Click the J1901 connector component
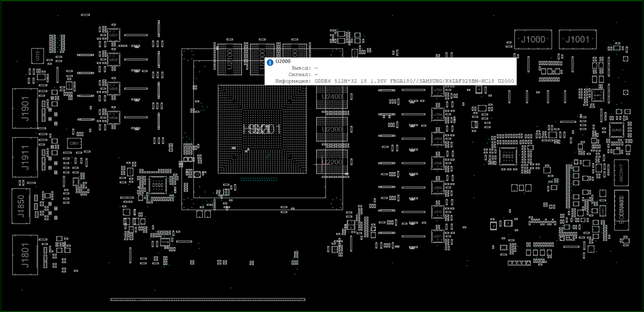 pyautogui.click(x=25, y=109)
